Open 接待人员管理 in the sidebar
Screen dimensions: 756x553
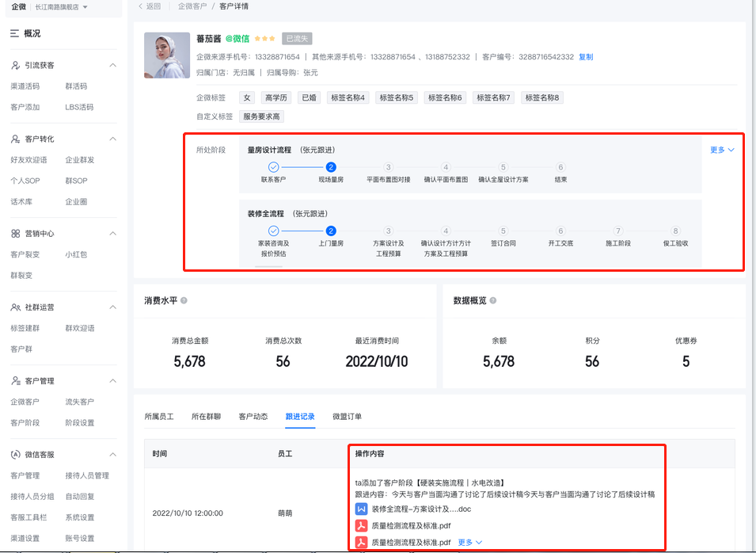click(87, 476)
